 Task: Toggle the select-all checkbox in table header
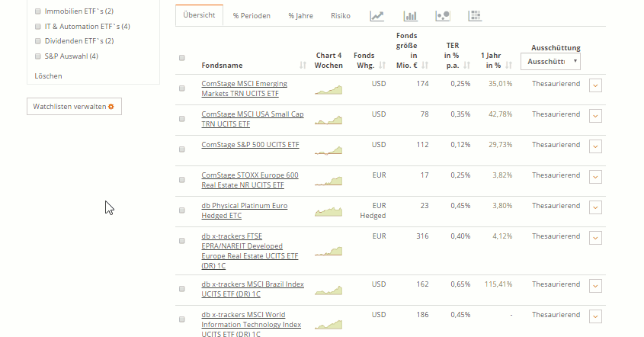182,58
